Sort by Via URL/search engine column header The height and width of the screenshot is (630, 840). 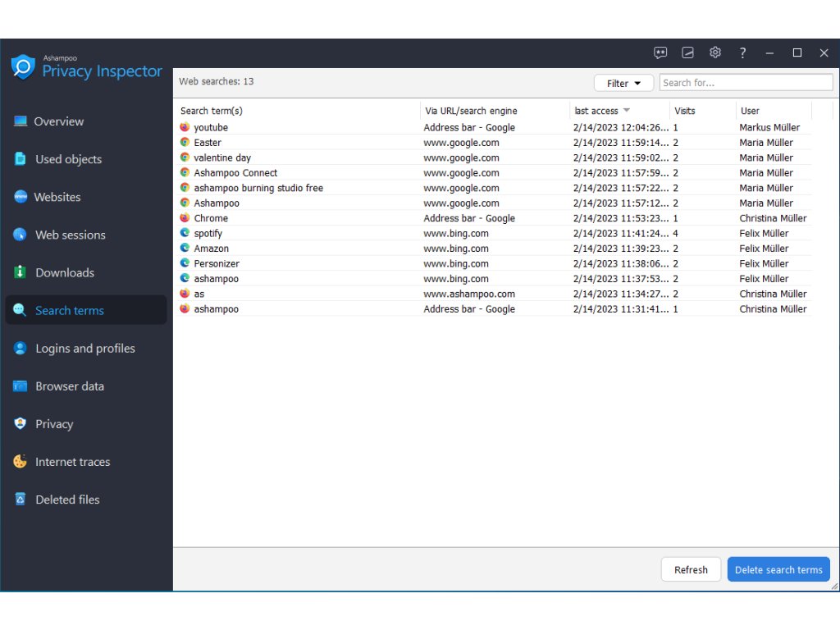(x=472, y=111)
